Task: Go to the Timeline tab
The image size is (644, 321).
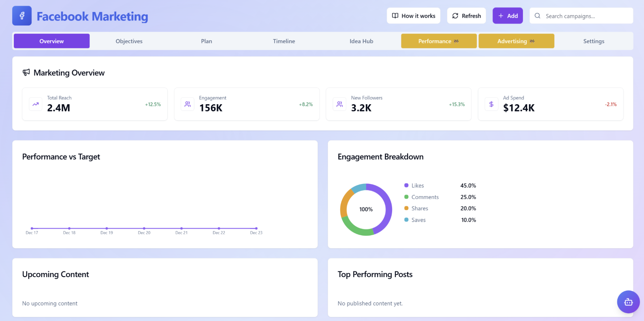Action: pyautogui.click(x=284, y=41)
